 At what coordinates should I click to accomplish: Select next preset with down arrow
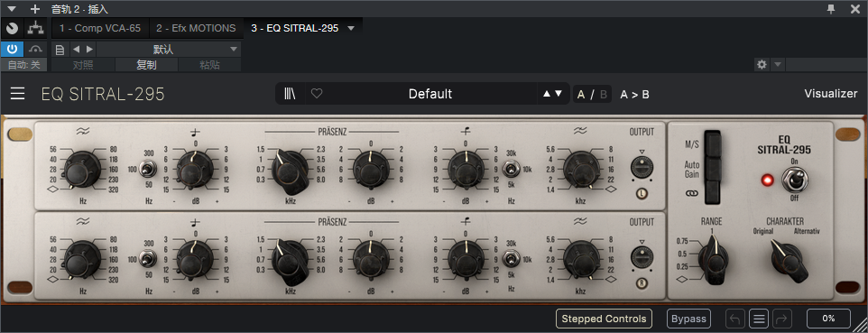click(x=559, y=94)
